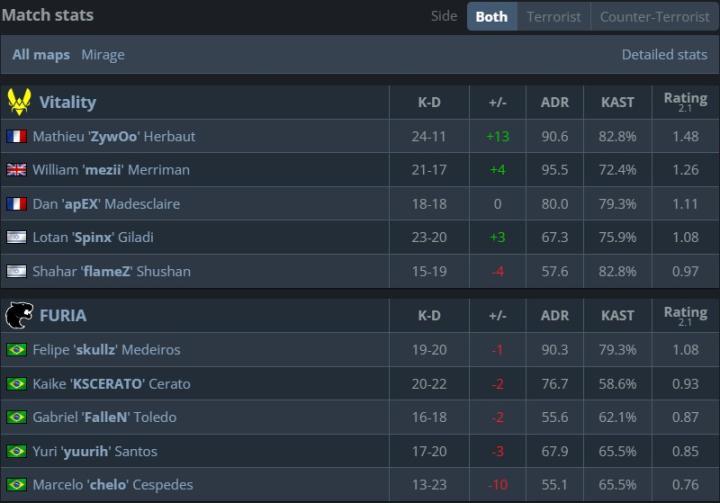Open the Detailed stats link

[664, 55]
